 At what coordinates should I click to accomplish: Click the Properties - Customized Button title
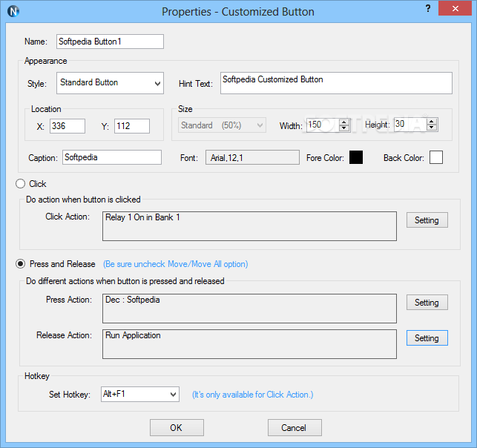point(238,12)
